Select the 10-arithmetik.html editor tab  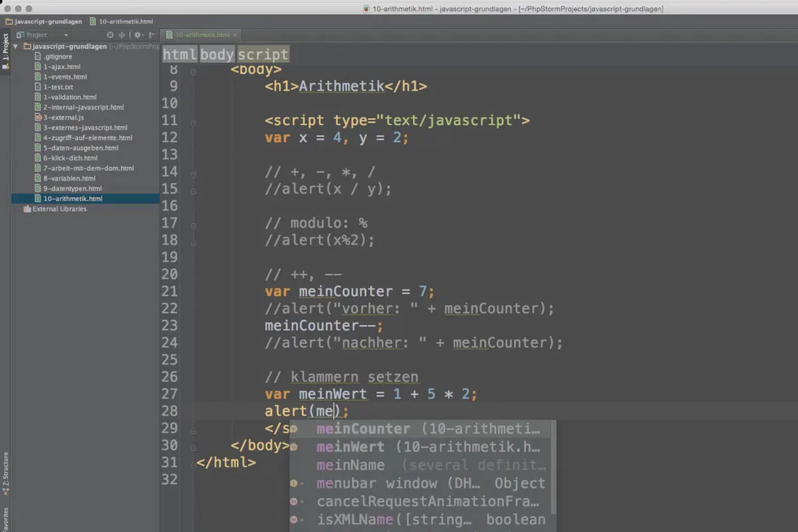(202, 35)
